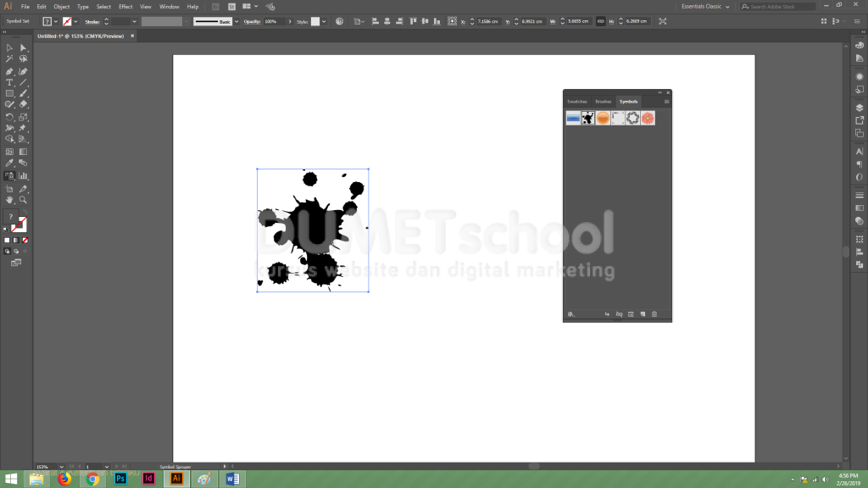Select the Eraser tool
This screenshot has width=868, height=488.
23,104
